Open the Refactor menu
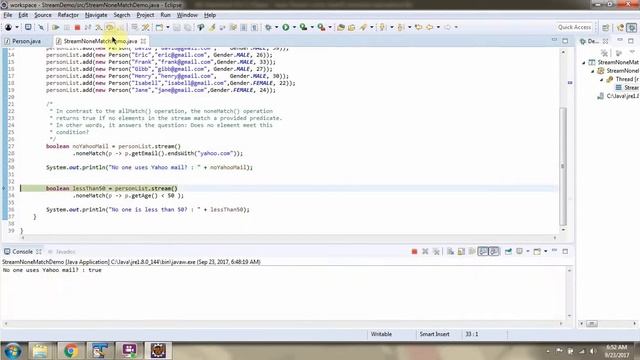640x360 pixels. [68, 15]
